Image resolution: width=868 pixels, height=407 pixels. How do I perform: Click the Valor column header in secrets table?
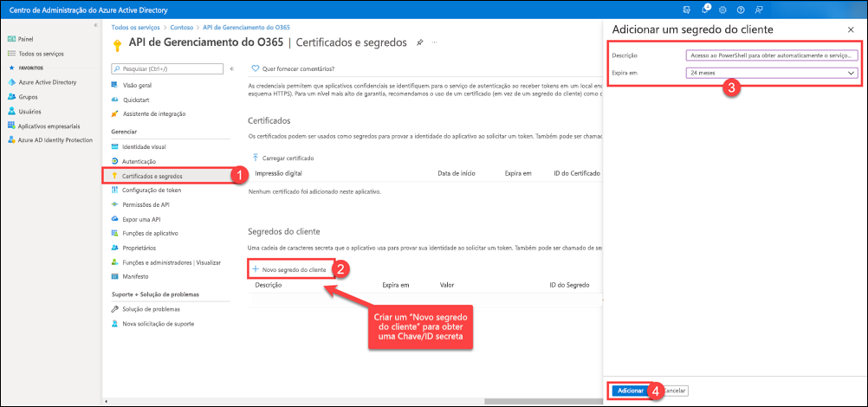pos(447,285)
